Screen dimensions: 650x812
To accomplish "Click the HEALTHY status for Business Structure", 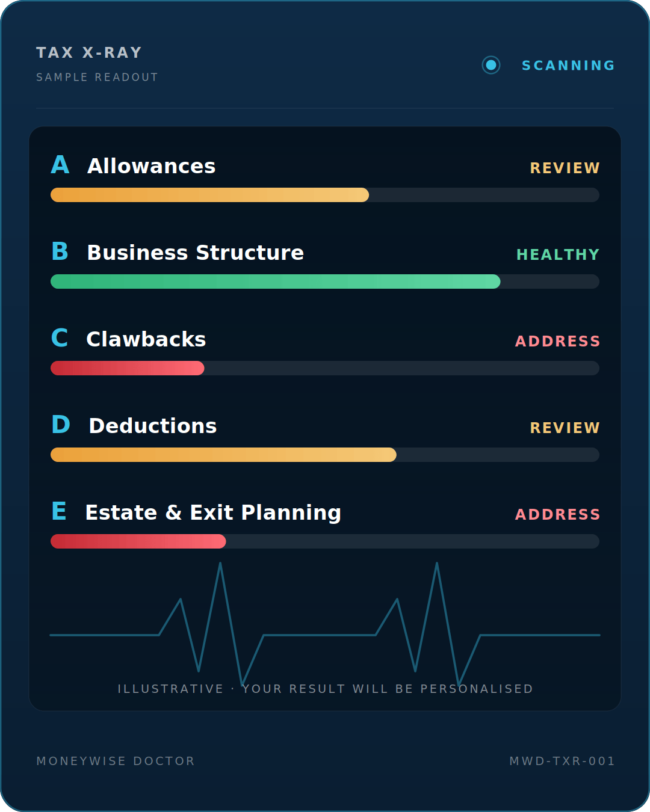I will pyautogui.click(x=558, y=254).
